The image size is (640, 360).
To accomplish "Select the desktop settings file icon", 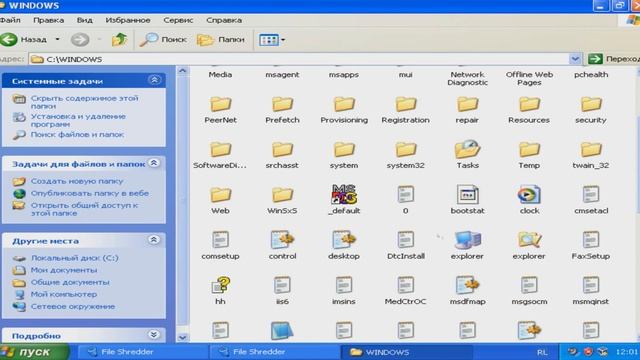I will [x=344, y=240].
